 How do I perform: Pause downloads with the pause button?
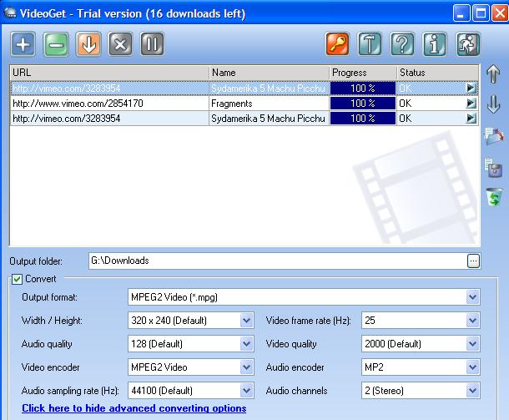(152, 44)
